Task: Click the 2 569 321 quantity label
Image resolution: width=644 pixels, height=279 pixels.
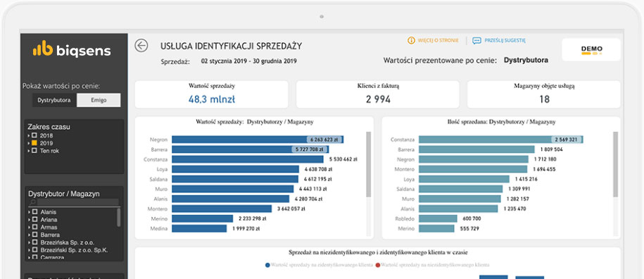Action: 567,139
